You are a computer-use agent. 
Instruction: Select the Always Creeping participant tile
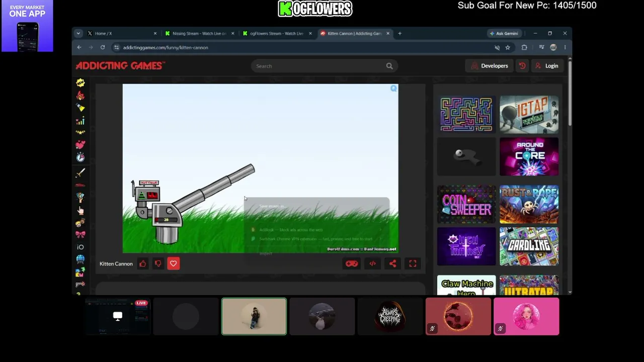point(390,316)
